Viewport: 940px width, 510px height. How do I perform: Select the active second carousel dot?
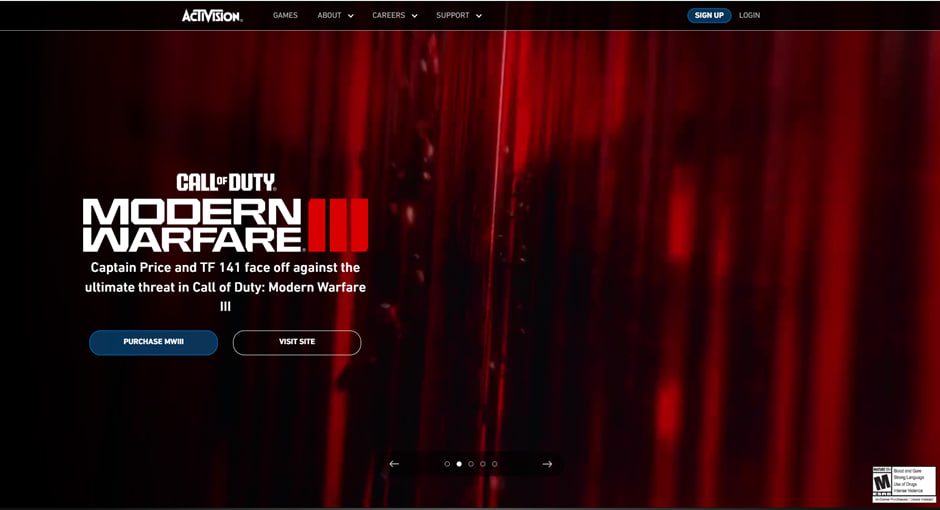coord(459,464)
